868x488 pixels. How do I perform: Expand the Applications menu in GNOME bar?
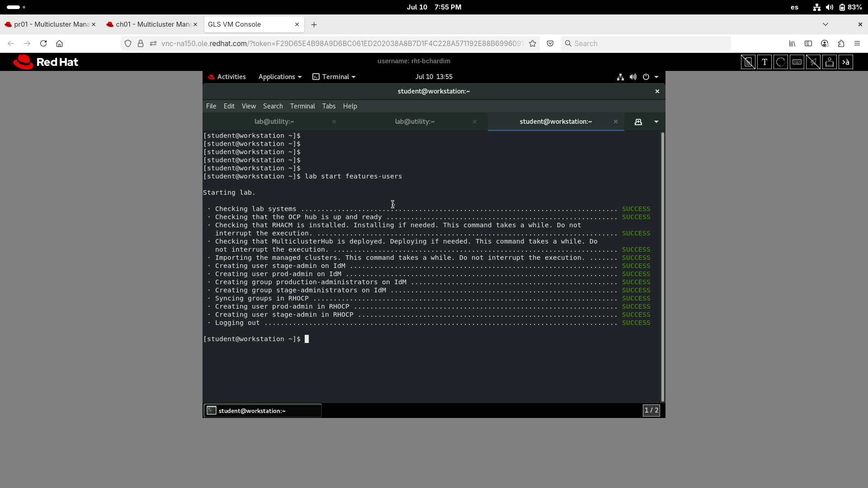279,77
